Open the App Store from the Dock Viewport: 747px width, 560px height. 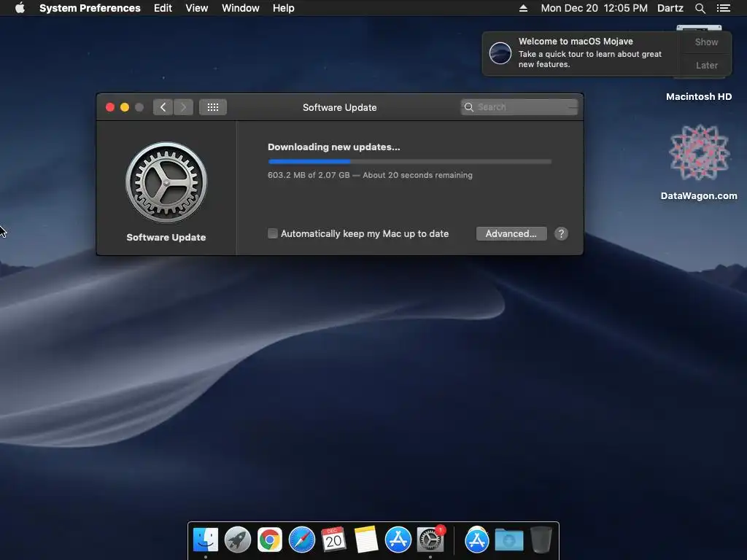pyautogui.click(x=398, y=540)
